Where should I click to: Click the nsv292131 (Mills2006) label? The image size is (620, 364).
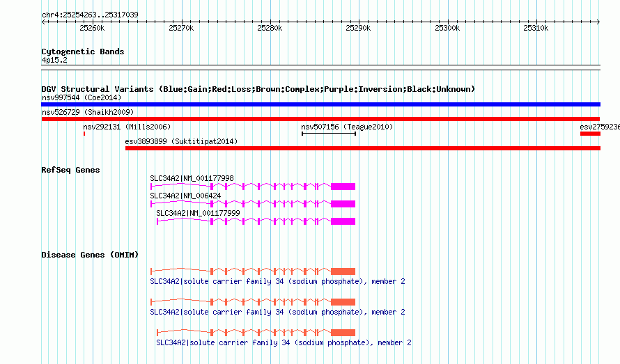pos(127,127)
